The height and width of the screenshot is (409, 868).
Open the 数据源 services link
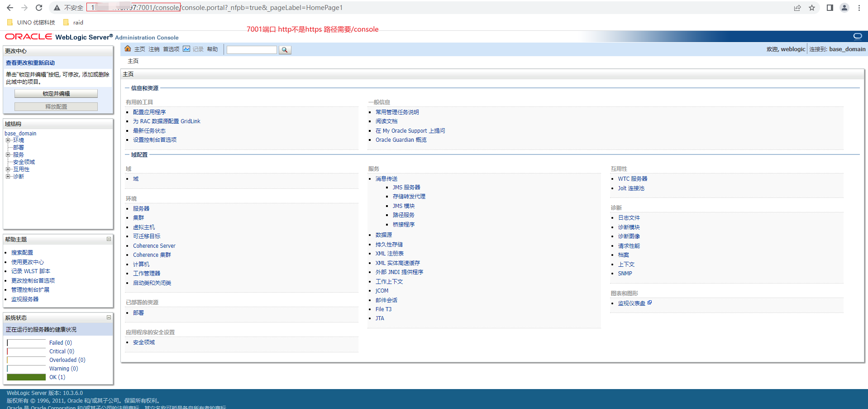(x=384, y=235)
